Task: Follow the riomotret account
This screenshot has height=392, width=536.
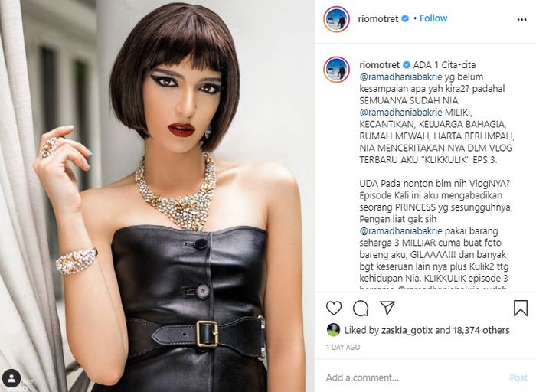Action: coord(433,18)
